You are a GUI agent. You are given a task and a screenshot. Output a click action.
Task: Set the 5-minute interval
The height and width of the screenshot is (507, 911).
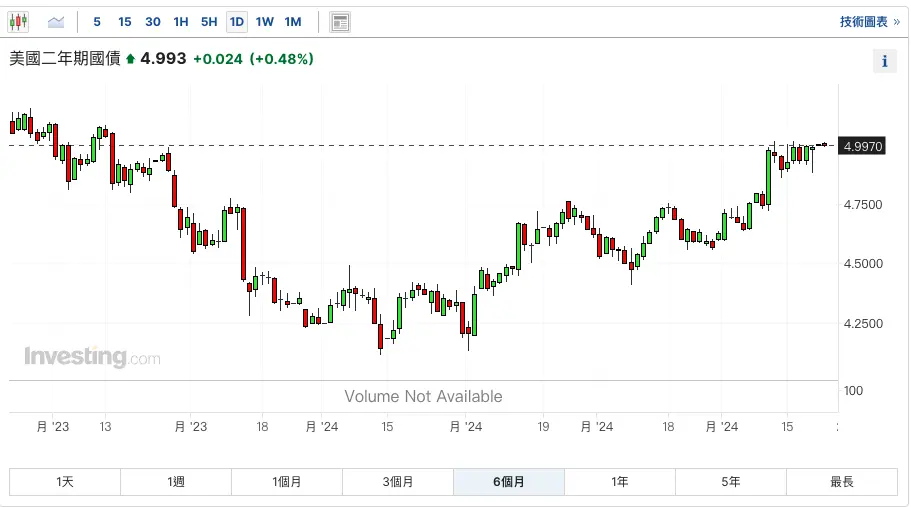[x=96, y=22]
